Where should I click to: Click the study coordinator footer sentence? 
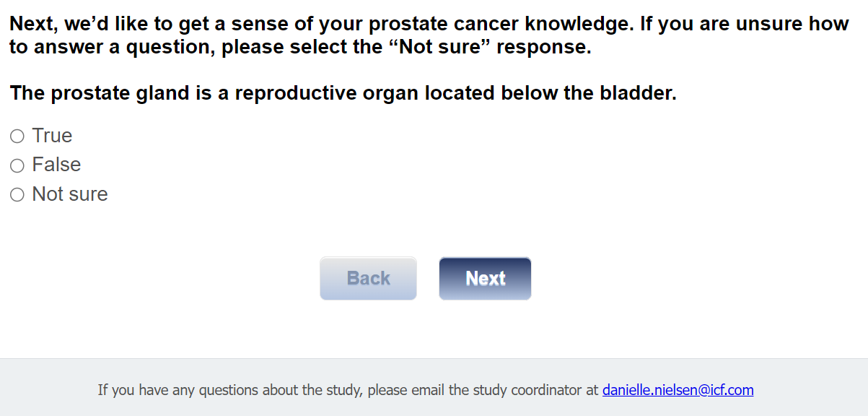pos(348,390)
